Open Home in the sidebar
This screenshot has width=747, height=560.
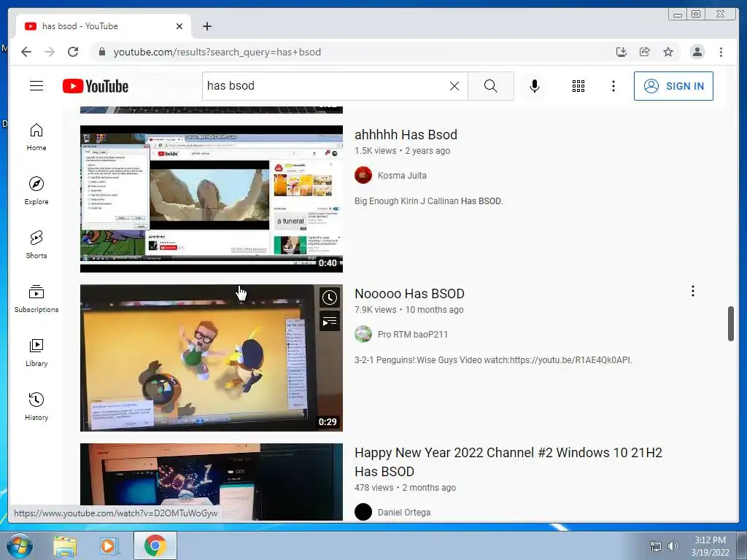(36, 137)
